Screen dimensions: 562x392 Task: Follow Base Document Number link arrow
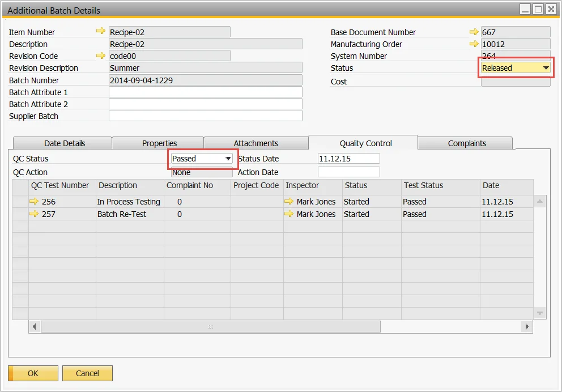click(474, 32)
